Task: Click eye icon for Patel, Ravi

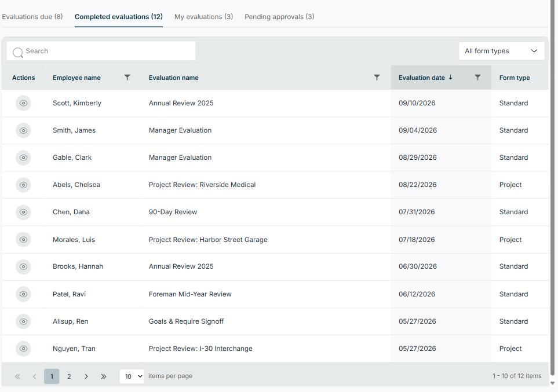Action: tap(23, 294)
